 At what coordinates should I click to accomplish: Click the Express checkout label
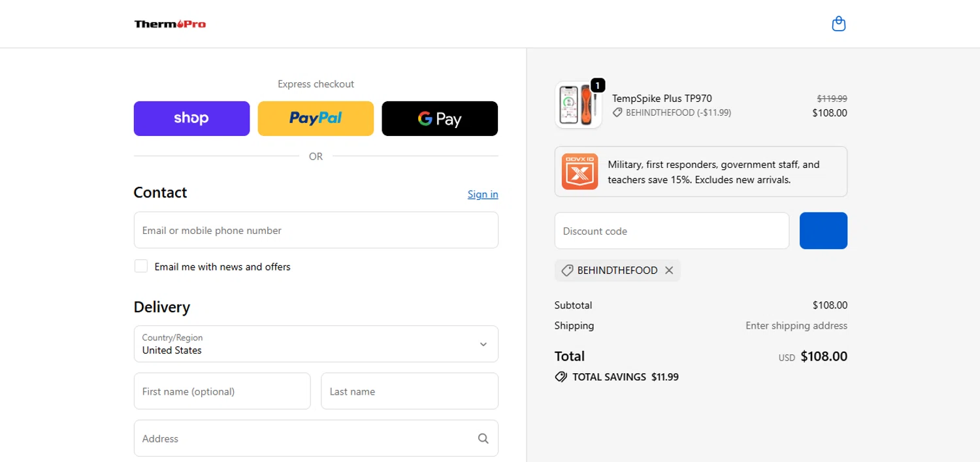[316, 84]
